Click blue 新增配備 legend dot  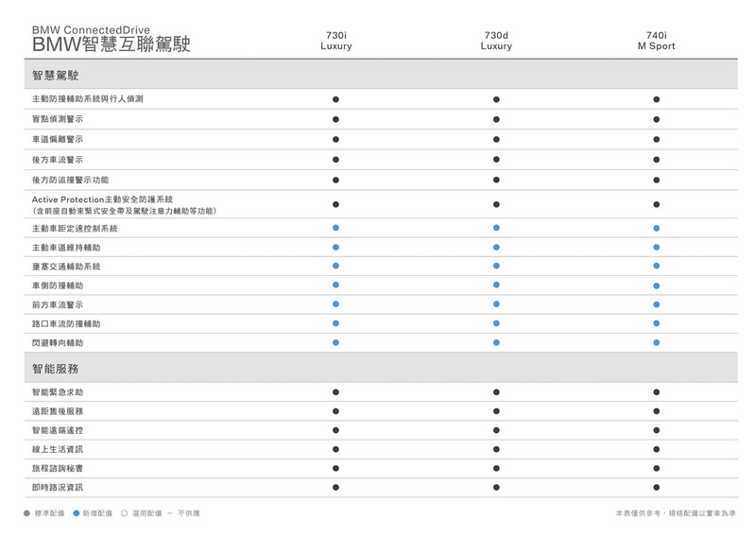pyautogui.click(x=76, y=513)
